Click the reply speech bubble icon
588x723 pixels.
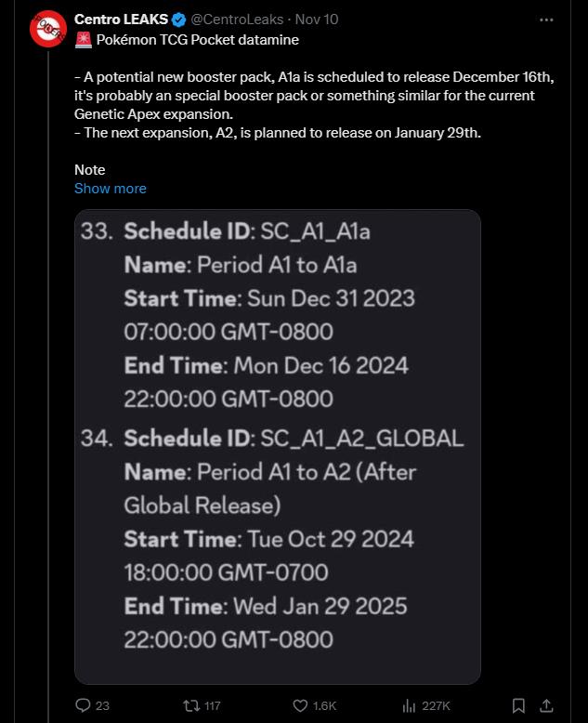(82, 705)
